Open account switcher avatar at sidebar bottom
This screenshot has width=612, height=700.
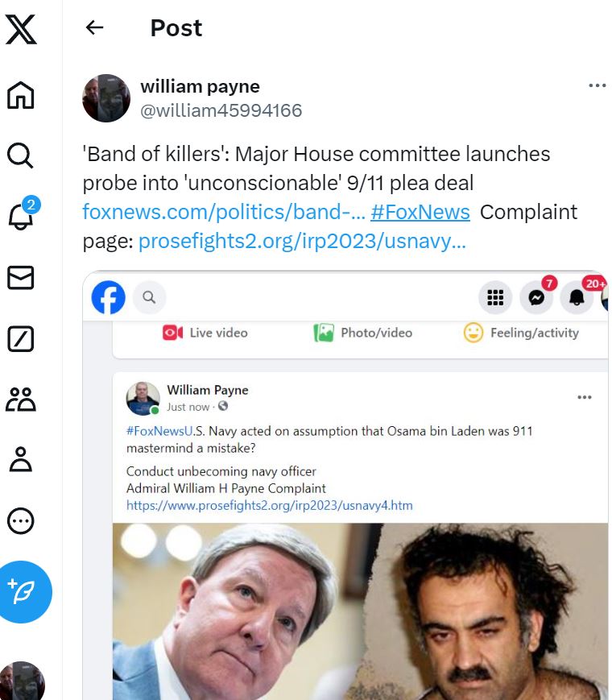(x=23, y=681)
